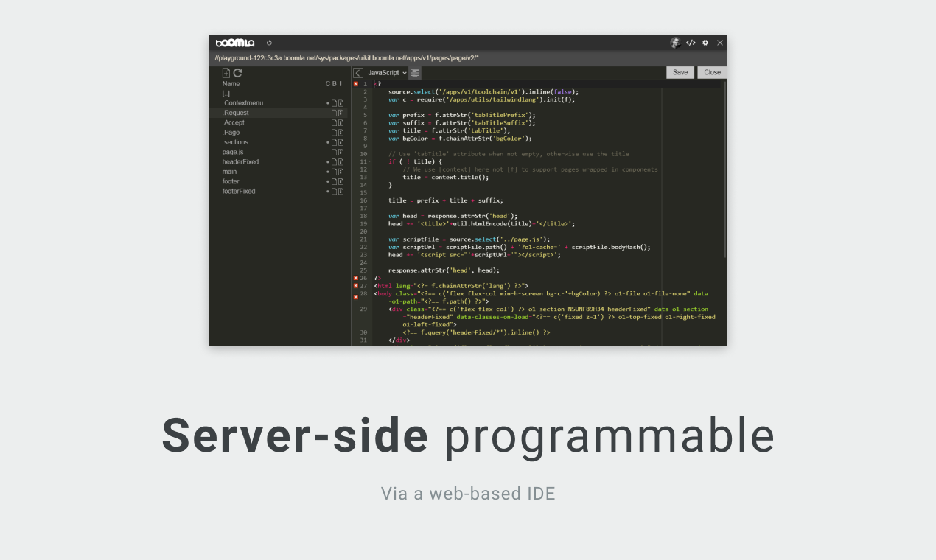Click the error marker on line 28
Image resolution: width=936 pixels, height=560 pixels.
(x=356, y=297)
